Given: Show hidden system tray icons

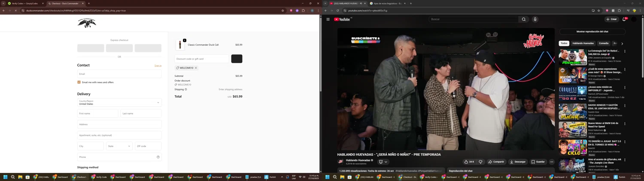Looking at the screenshot, I should 282,177.
